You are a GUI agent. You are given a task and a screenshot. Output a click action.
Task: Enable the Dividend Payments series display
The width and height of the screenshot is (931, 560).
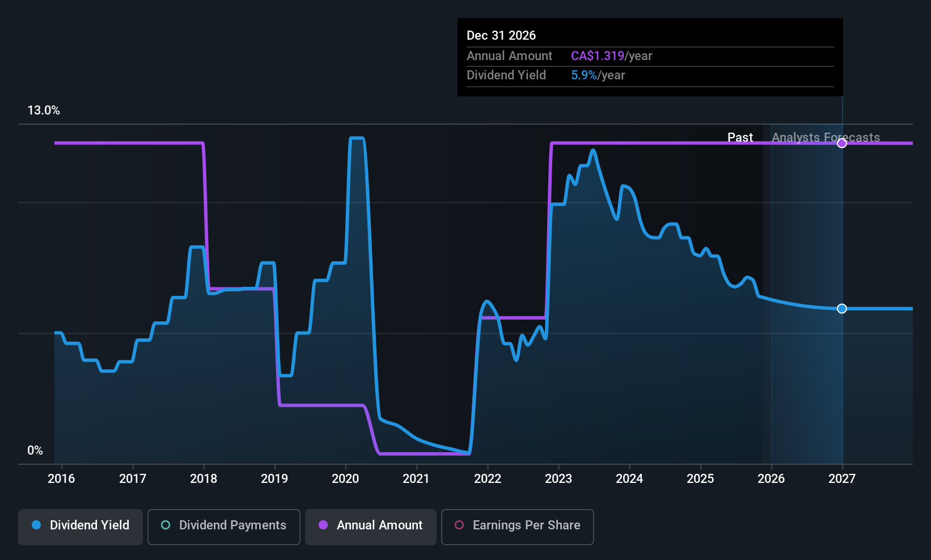[x=223, y=525]
